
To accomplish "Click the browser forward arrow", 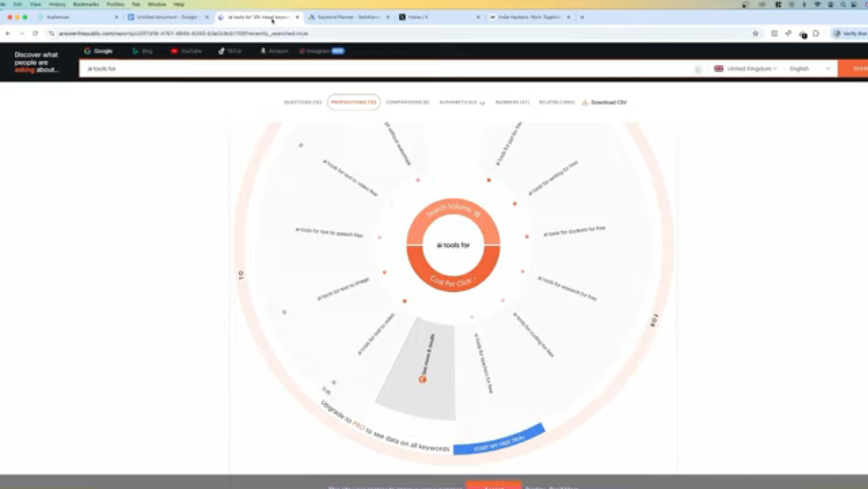I will tap(22, 34).
